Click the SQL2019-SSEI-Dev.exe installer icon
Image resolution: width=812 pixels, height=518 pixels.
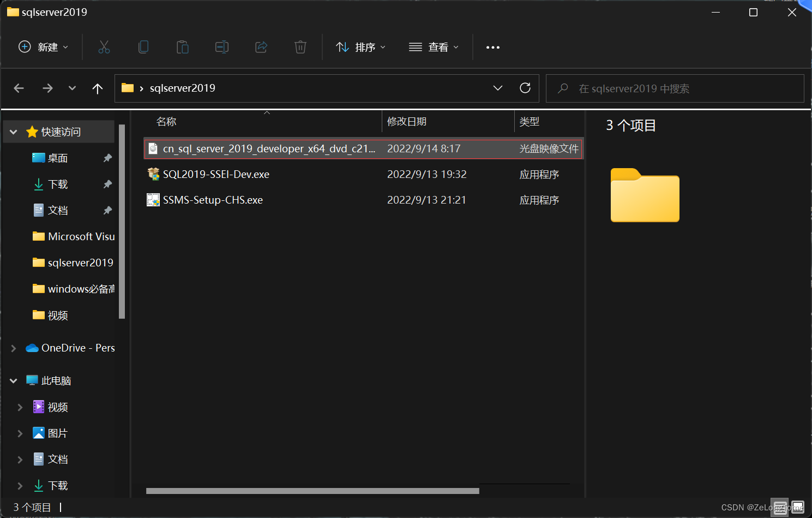coord(153,174)
